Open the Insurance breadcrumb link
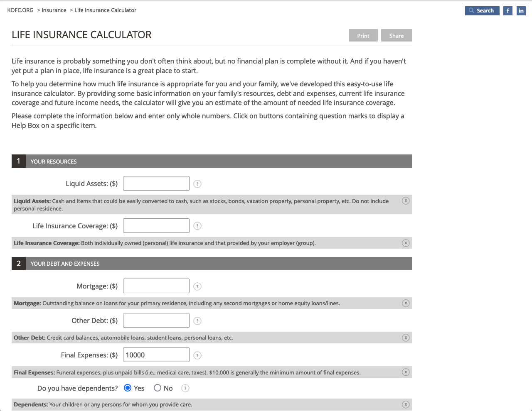Viewport: 532px width, 411px height. (54, 10)
